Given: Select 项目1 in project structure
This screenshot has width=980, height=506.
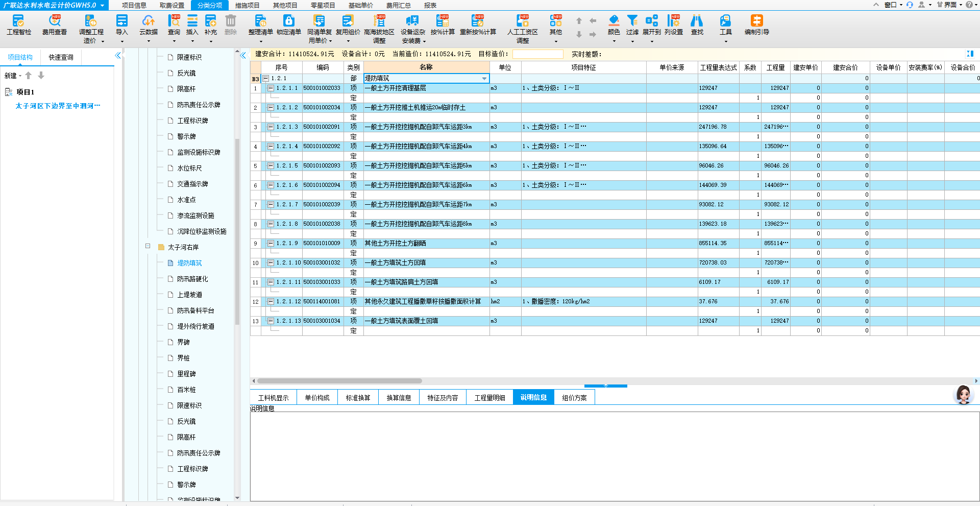Looking at the screenshot, I should [x=25, y=92].
